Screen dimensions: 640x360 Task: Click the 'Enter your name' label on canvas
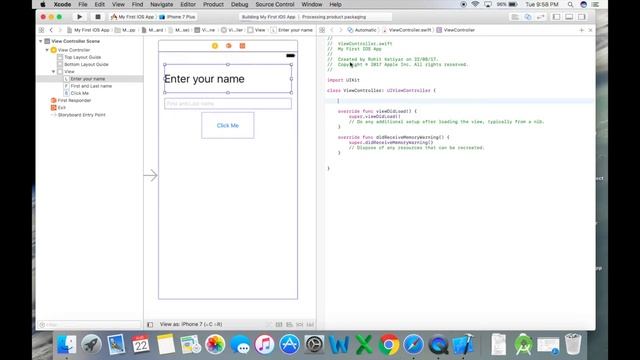(x=228, y=79)
